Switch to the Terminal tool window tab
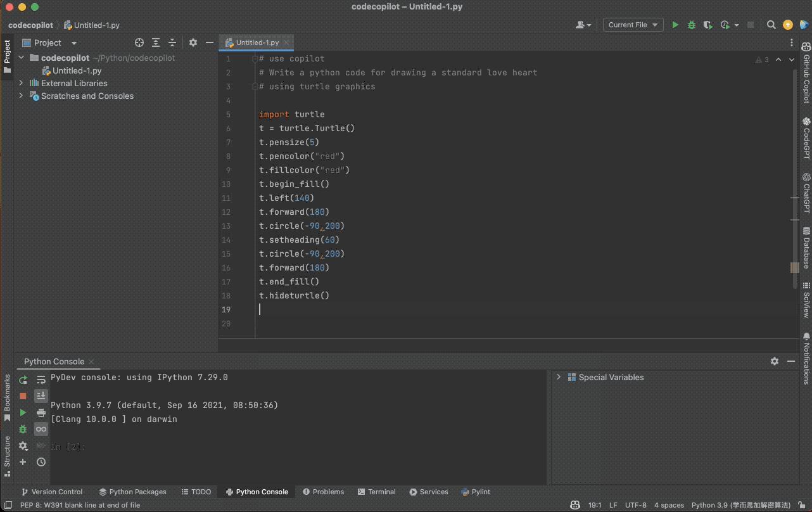The height and width of the screenshot is (512, 812). coord(376,492)
